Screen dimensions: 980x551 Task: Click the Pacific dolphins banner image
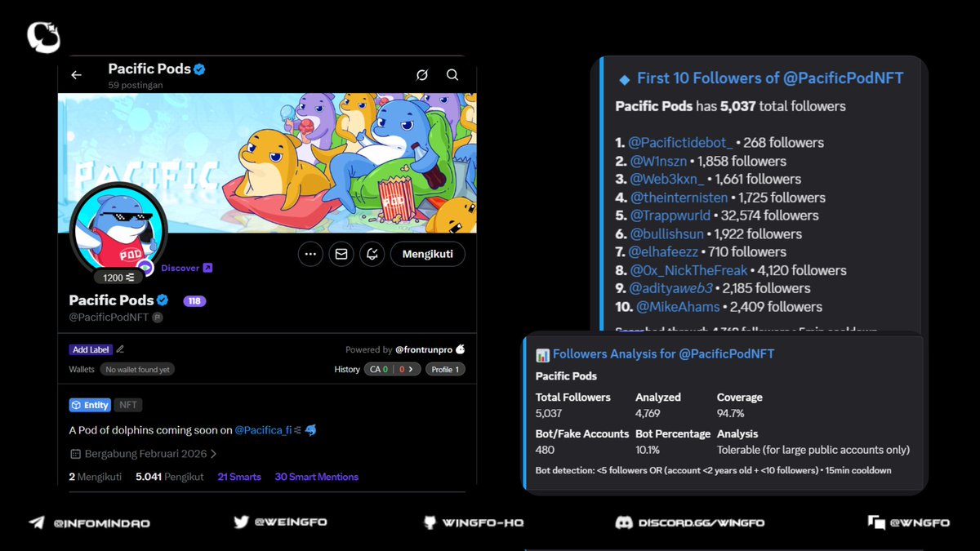coord(267,162)
